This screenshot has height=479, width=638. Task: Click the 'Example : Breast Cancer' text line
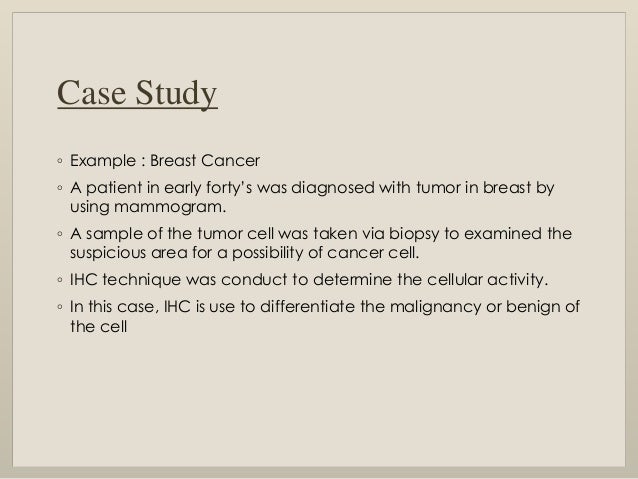click(165, 160)
